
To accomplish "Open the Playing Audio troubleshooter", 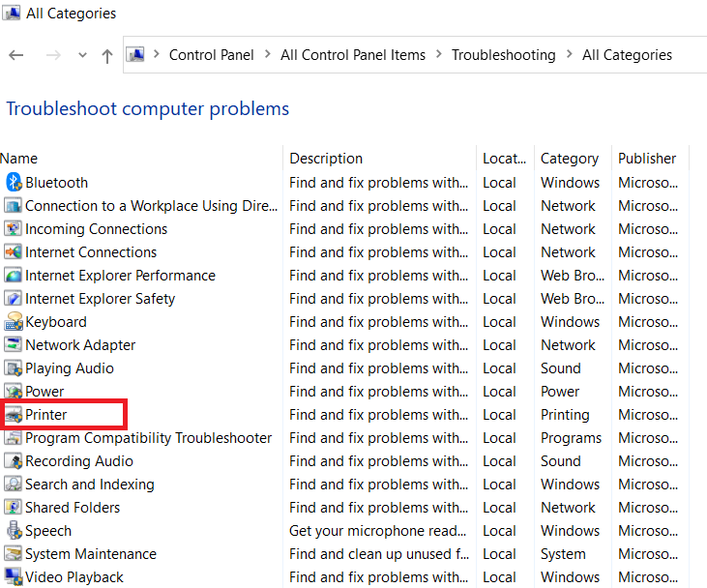I will [70, 368].
